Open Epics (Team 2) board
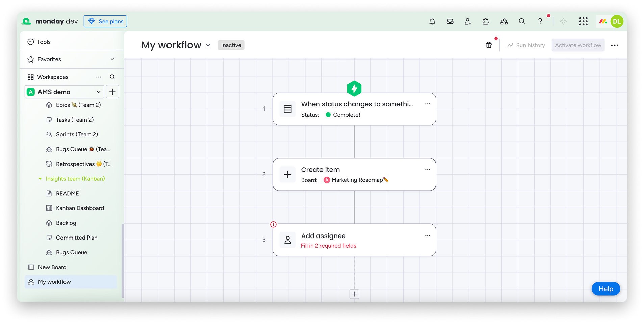The image size is (644, 324). (78, 105)
